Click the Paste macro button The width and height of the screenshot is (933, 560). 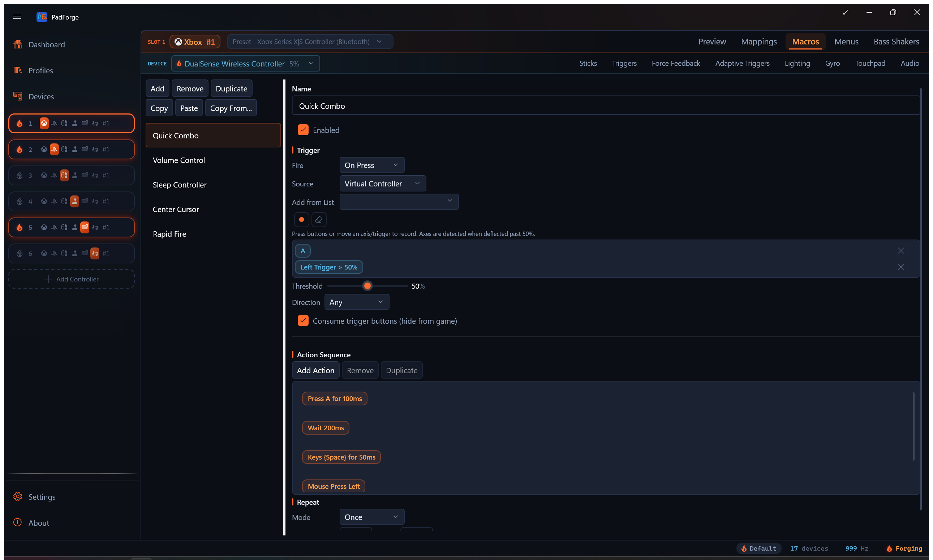[189, 108]
